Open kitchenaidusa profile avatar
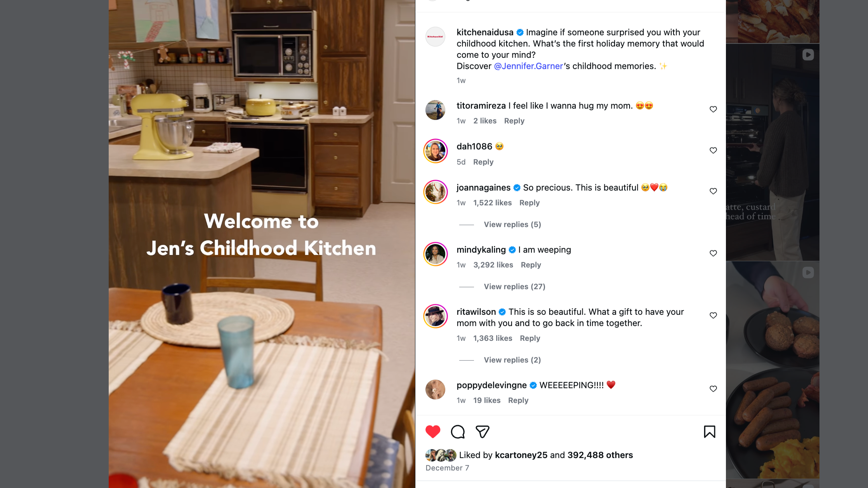Screen dimensions: 868x488 (435, 36)
